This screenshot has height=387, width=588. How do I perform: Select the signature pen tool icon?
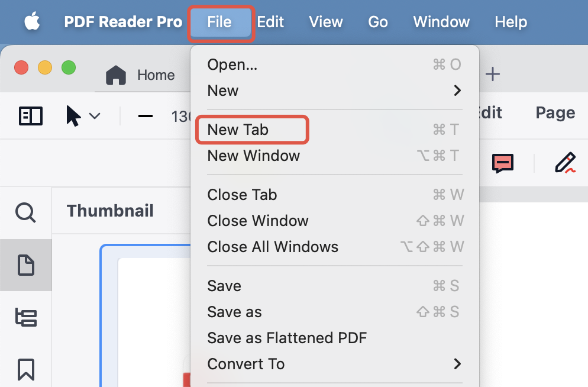point(565,163)
